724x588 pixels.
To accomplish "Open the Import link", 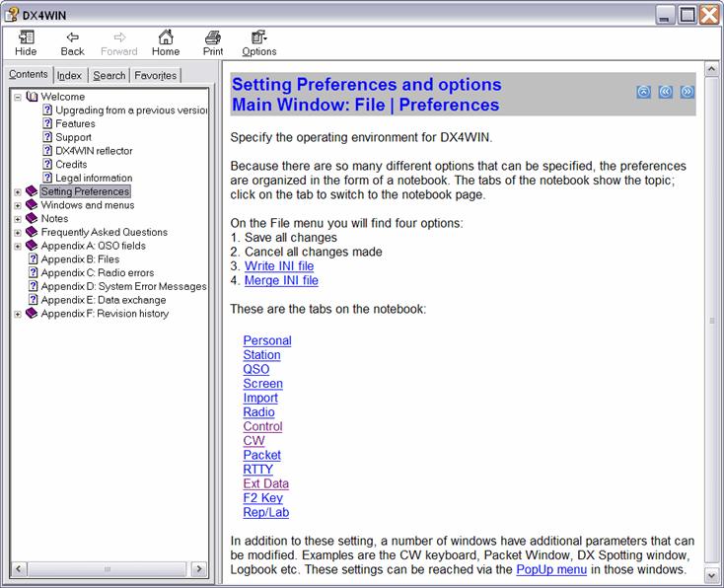I will [x=260, y=398].
